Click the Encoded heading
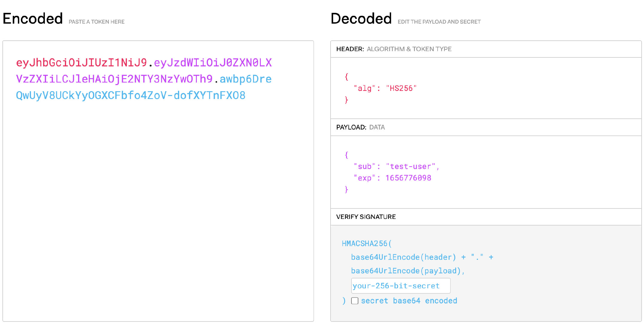The height and width of the screenshot is (323, 644). tap(33, 19)
